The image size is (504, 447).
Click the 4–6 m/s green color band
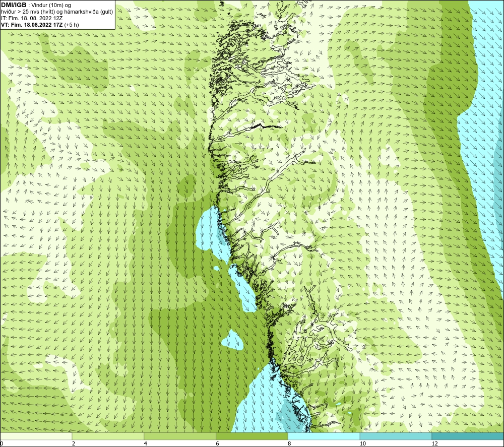click(x=180, y=436)
